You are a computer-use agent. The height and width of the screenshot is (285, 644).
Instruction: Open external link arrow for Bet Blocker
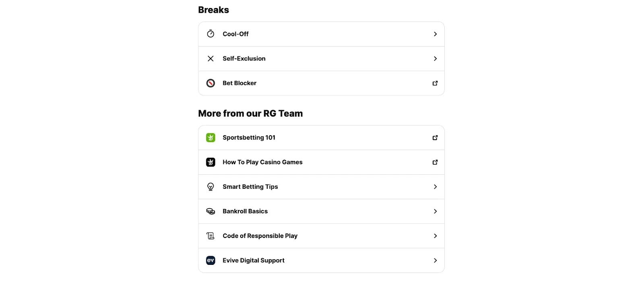pyautogui.click(x=435, y=83)
